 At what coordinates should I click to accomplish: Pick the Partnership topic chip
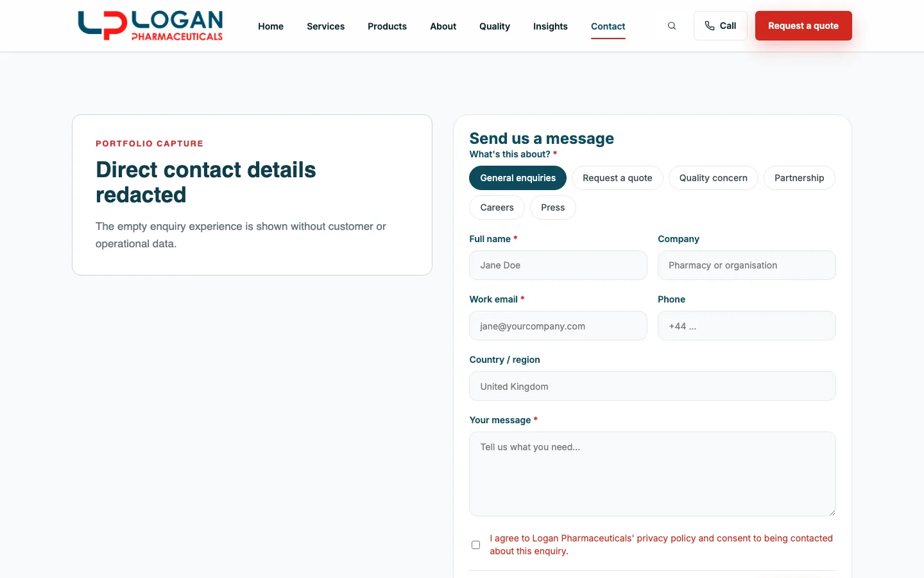(x=799, y=178)
